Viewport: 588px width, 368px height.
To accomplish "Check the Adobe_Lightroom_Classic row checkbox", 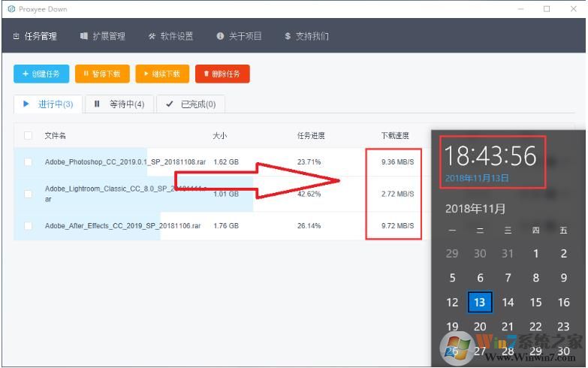I will click(28, 194).
